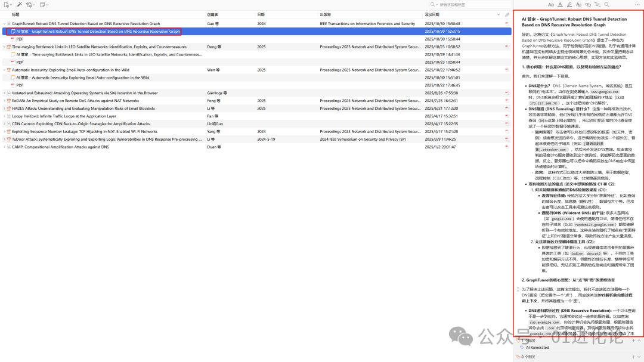Collapse the Automatic Insecurity item
This screenshot has width=644, height=362.
pyautogui.click(x=5, y=70)
